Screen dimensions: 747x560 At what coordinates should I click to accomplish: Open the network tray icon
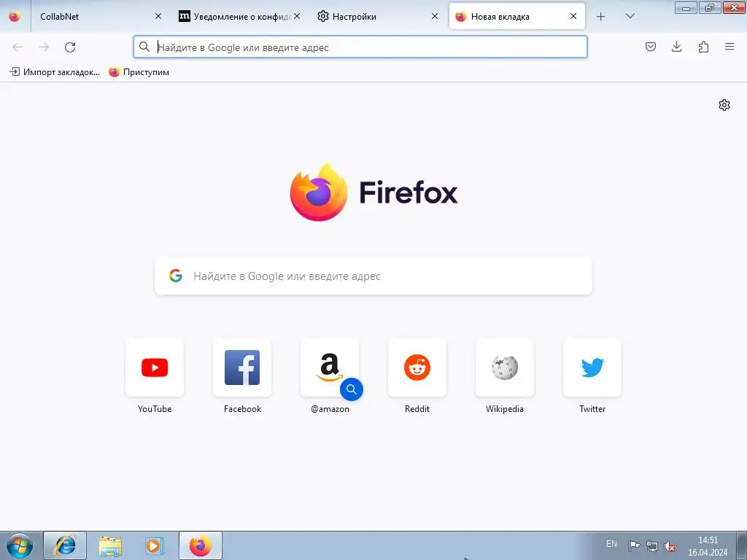(651, 545)
